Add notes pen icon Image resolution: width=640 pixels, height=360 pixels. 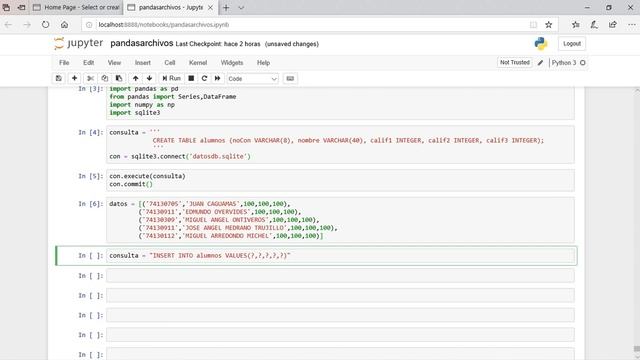594,25
